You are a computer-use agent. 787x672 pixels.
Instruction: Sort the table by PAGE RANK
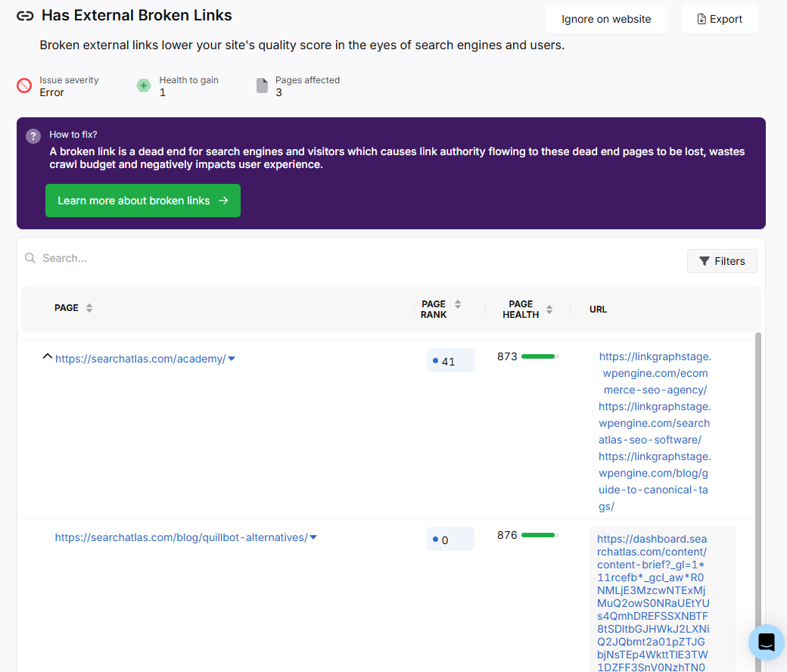click(458, 303)
